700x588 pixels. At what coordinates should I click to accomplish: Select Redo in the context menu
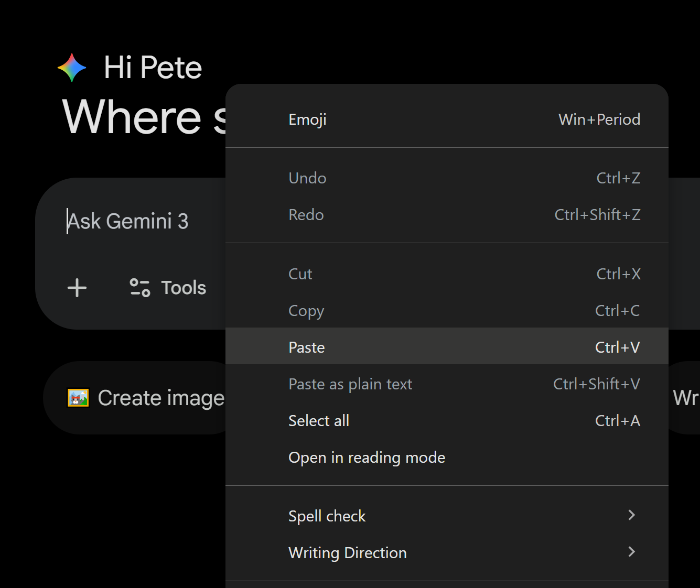click(306, 215)
